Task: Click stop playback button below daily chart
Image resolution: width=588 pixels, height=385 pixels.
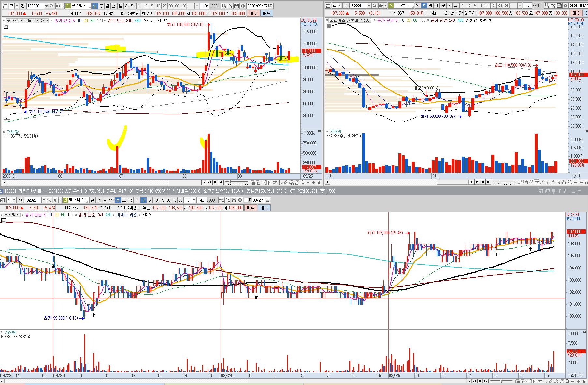Action: point(215,182)
